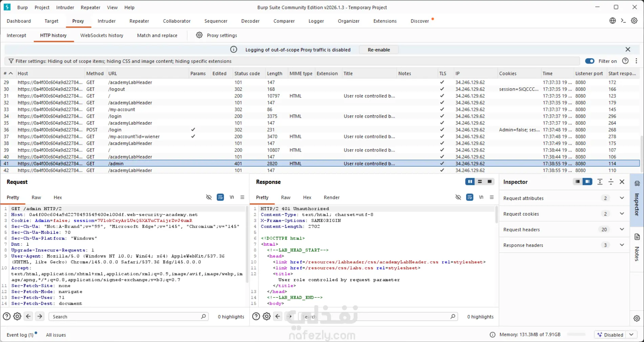This screenshot has width=644, height=342.
Task: Toggle the Filter on switch
Action: pos(590,61)
